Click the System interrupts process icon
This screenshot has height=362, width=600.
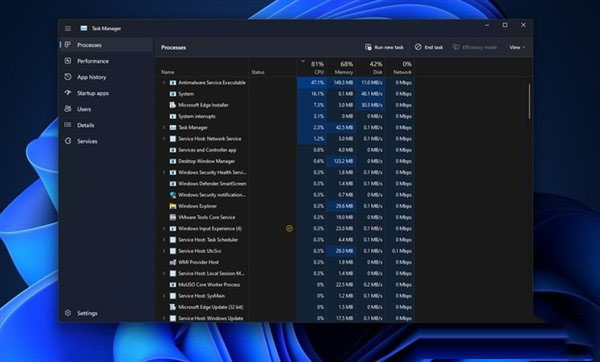click(173, 116)
